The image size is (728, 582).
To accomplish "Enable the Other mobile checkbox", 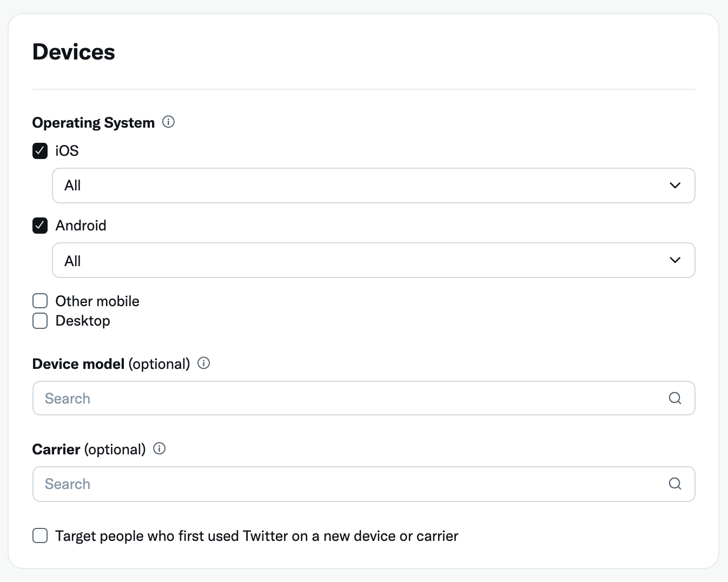I will [x=40, y=301].
